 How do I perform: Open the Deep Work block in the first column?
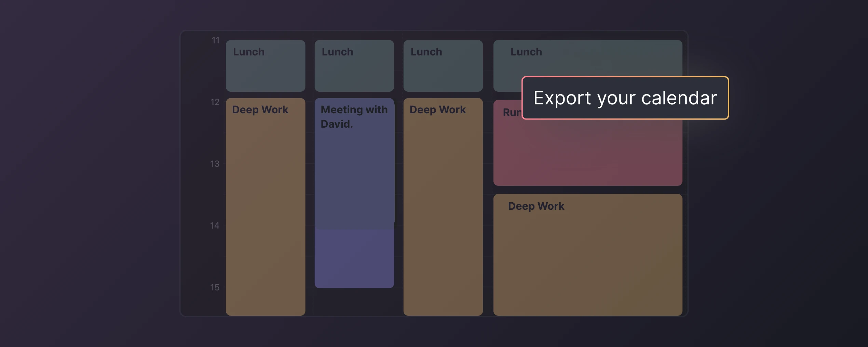point(265,205)
